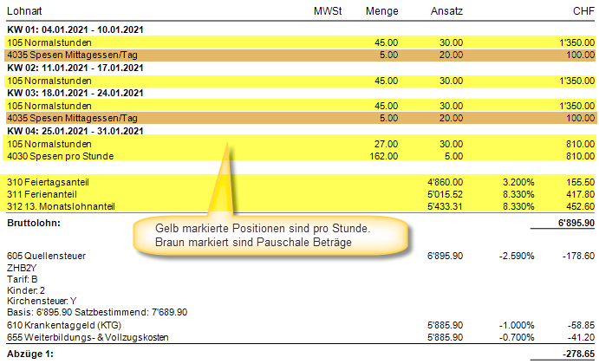Screen dimensions: 599x364
Task: Click the 605 Quellensteuer deduction line
Action: coord(43,257)
